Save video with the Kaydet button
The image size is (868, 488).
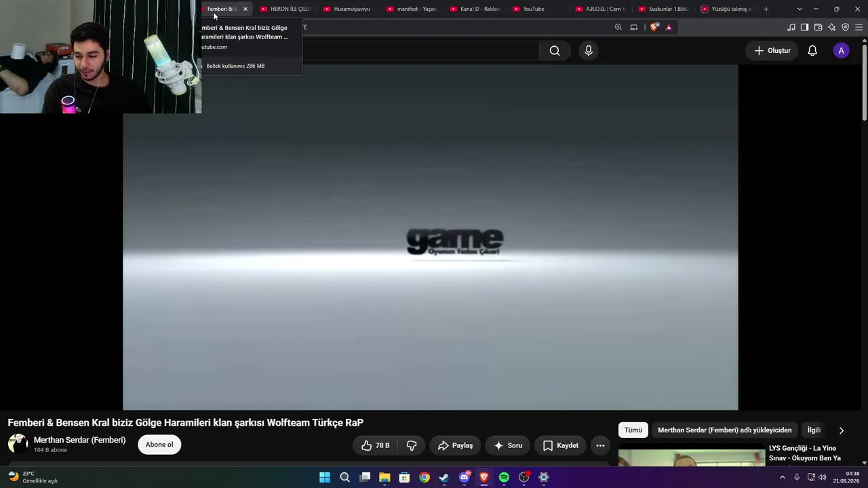click(560, 445)
